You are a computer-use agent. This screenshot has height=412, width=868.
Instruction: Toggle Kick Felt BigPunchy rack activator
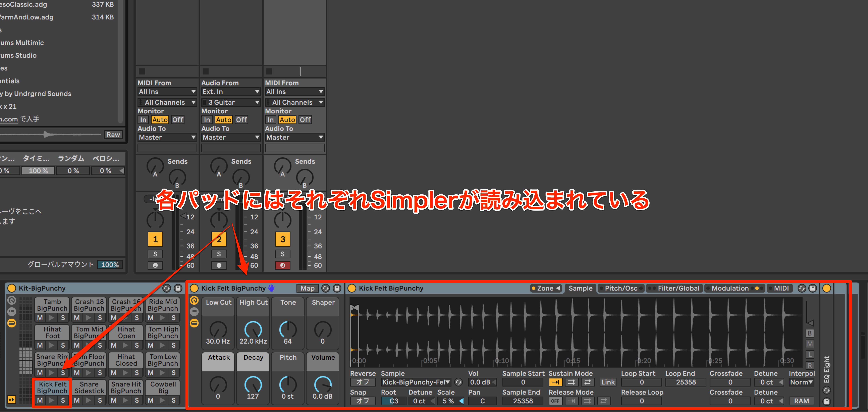point(194,288)
